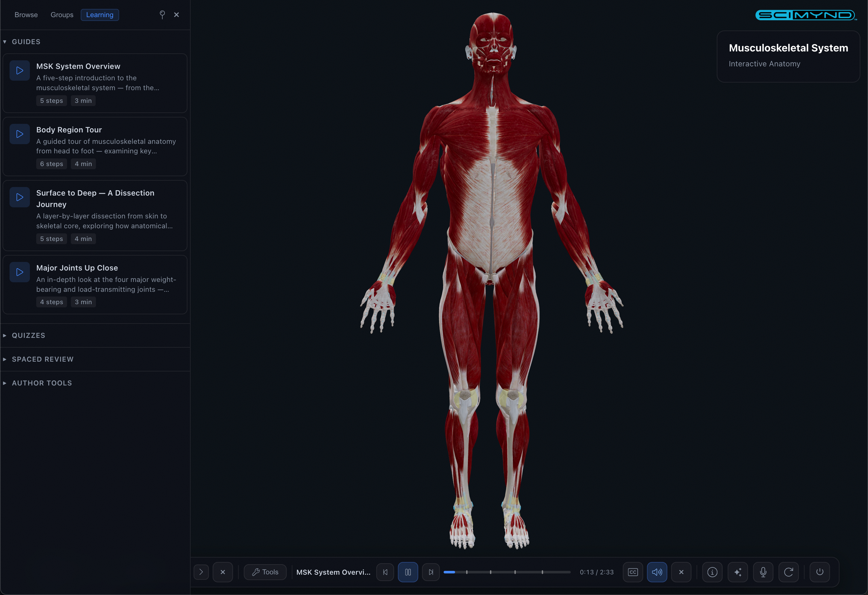
Task: Toggle closed captions with the CC button
Action: (632, 572)
